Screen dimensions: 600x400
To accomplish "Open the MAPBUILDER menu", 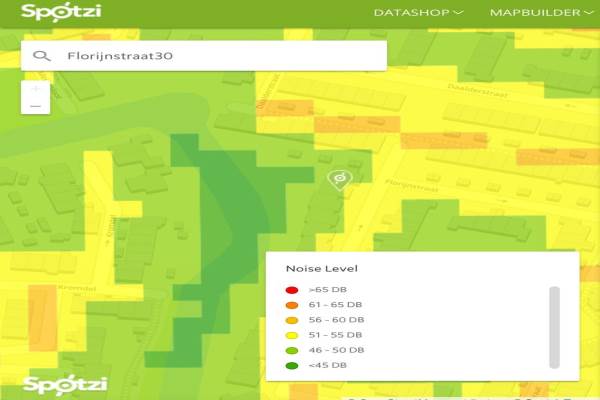I will pos(535,13).
